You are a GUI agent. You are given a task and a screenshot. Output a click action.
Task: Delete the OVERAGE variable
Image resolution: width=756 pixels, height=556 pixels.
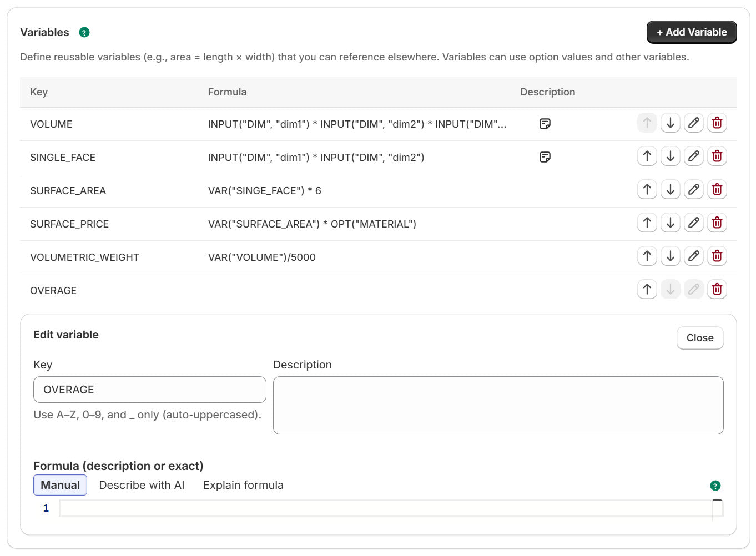coord(717,290)
